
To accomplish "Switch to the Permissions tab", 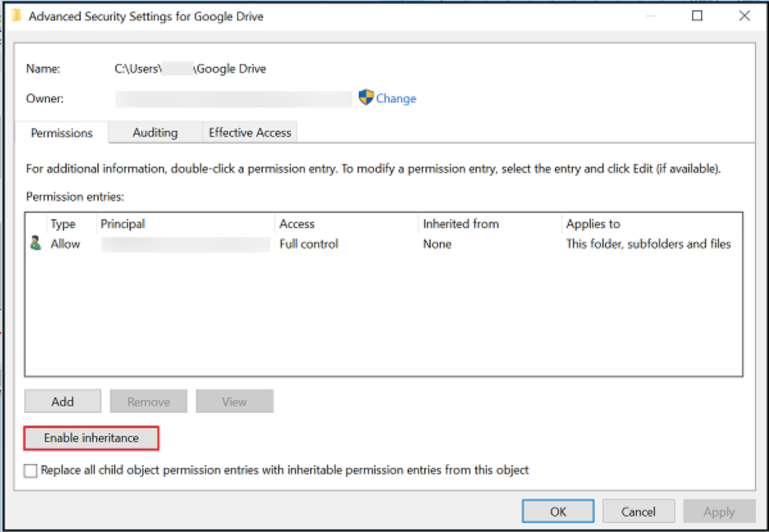I will click(62, 133).
